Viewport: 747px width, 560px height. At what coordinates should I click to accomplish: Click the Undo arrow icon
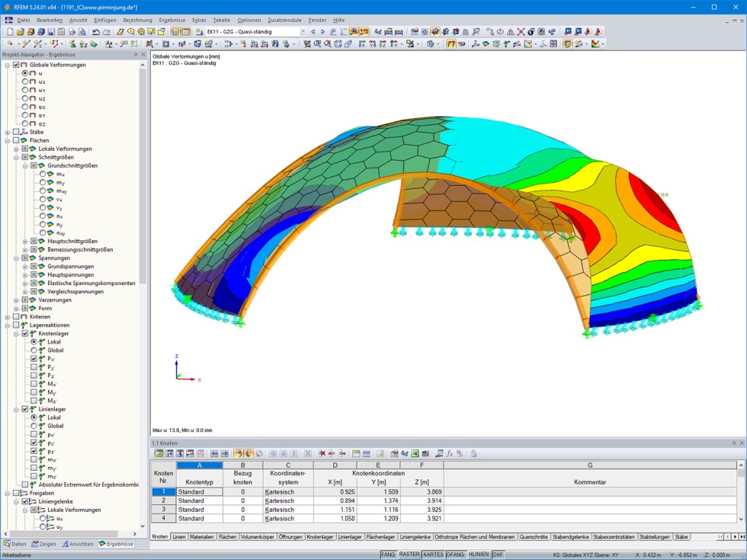click(x=95, y=32)
